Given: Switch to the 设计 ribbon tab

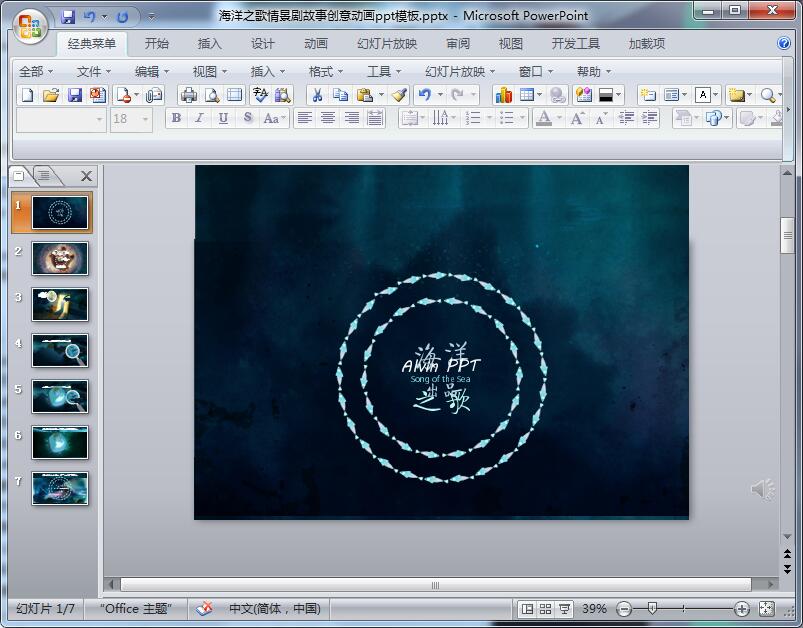Looking at the screenshot, I should tap(263, 44).
